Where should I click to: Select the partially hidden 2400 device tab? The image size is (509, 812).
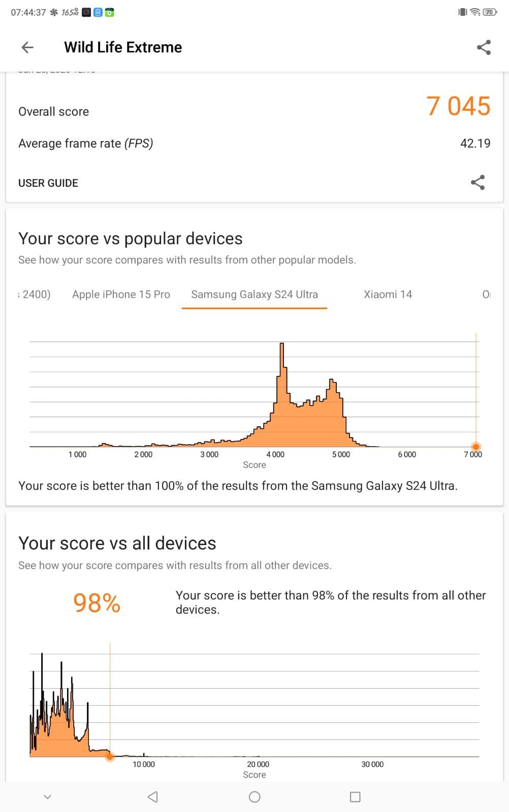[x=35, y=294]
